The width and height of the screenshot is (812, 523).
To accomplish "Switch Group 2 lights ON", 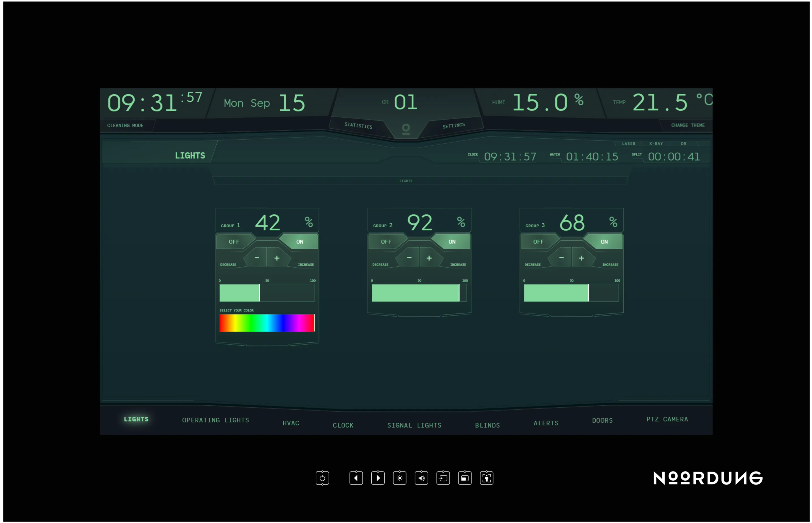I will (452, 242).
